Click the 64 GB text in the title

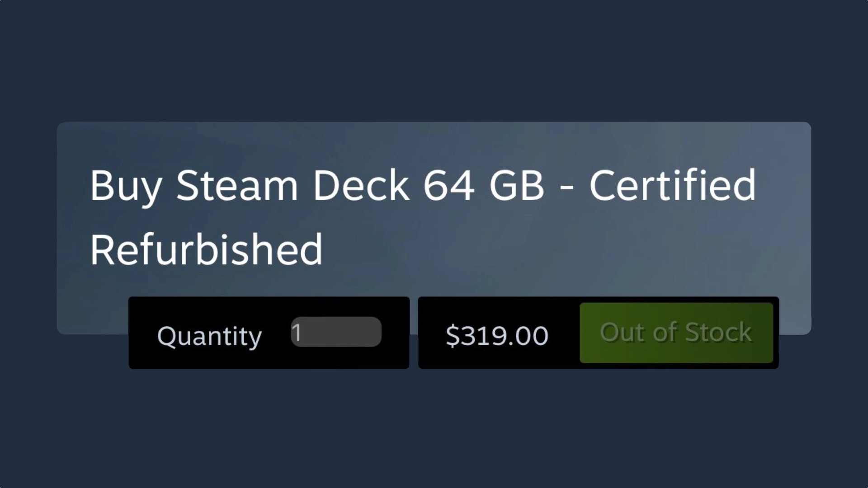(x=483, y=185)
